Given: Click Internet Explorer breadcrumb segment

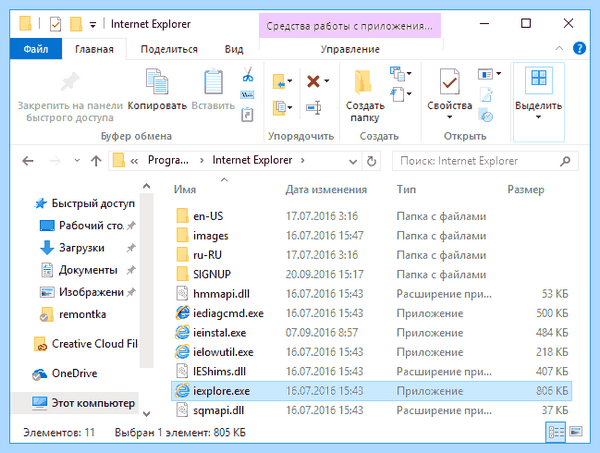Looking at the screenshot, I should 252,160.
